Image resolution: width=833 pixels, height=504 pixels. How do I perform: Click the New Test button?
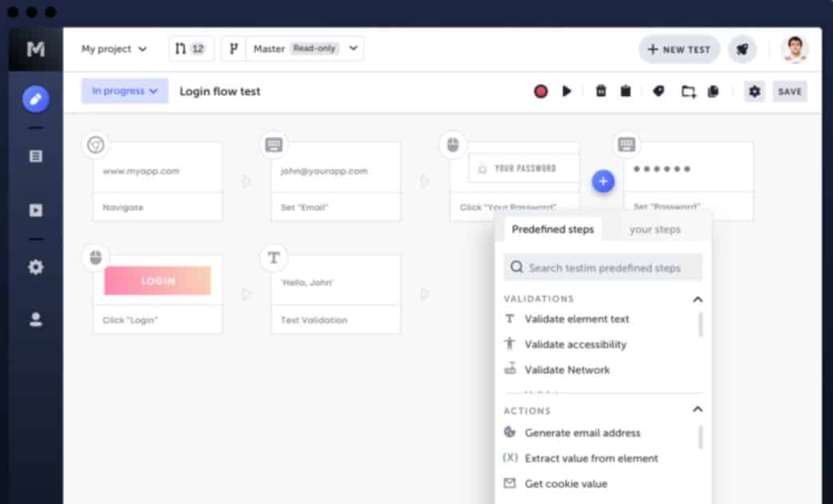[x=679, y=50]
